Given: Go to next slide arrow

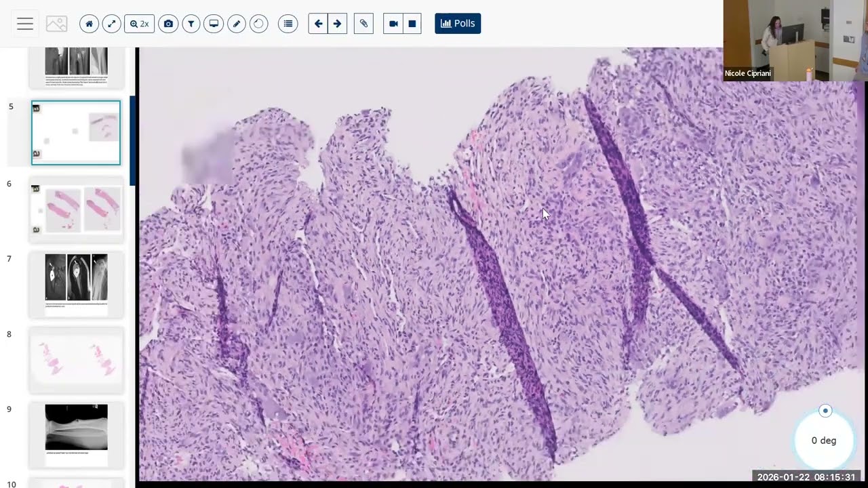Looking at the screenshot, I should tap(337, 24).
